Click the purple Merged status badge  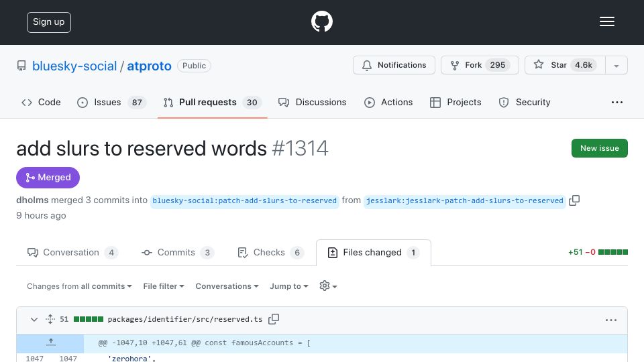(x=48, y=177)
